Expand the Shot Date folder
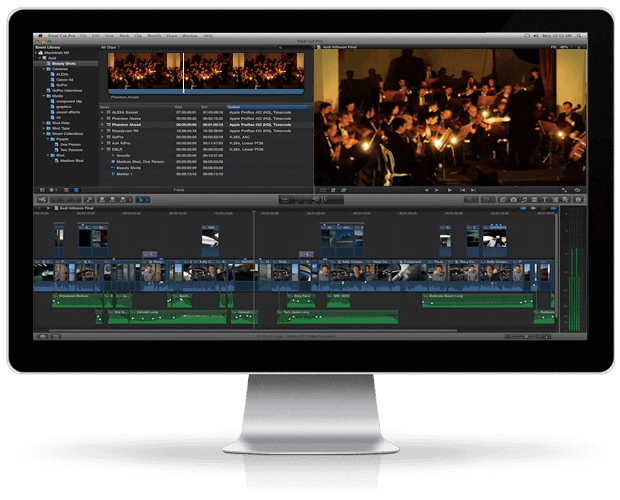 (x=44, y=123)
